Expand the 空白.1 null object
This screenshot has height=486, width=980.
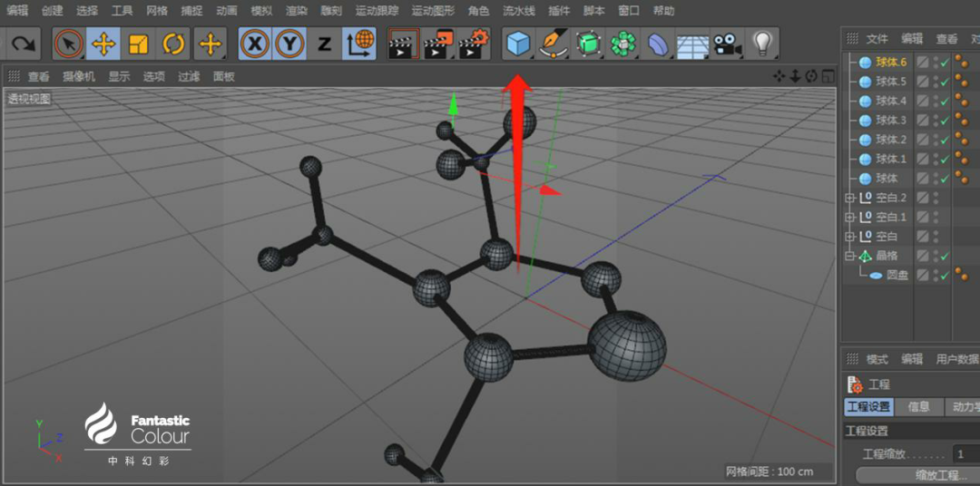[x=848, y=218]
